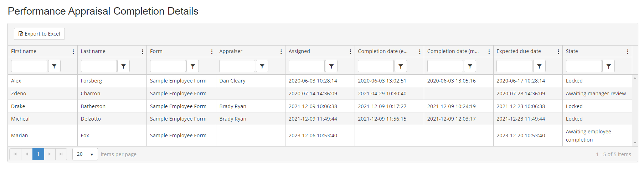Open the Last name column options menu
The image size is (644, 170).
pos(143,52)
